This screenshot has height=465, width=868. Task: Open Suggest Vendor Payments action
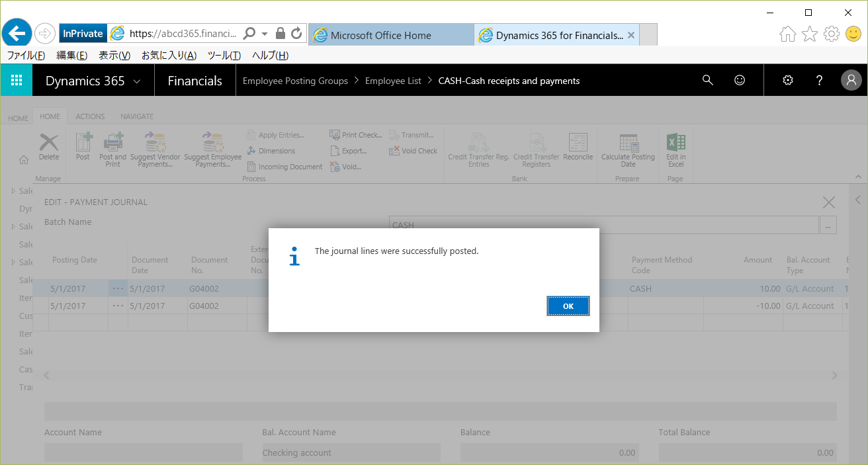tap(155, 149)
